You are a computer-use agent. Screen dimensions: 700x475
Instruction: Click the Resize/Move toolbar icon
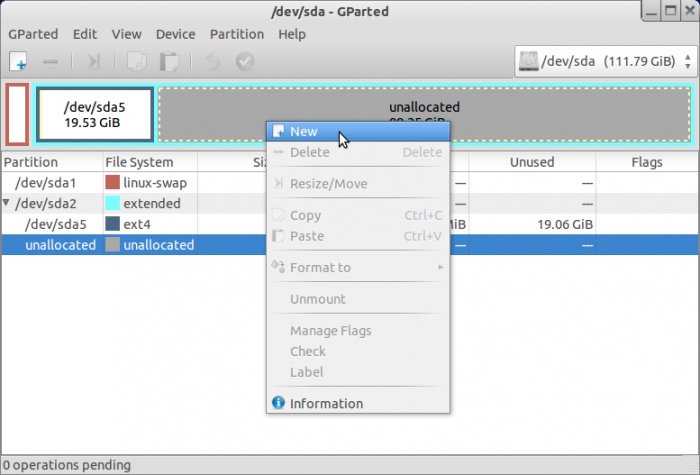click(93, 61)
